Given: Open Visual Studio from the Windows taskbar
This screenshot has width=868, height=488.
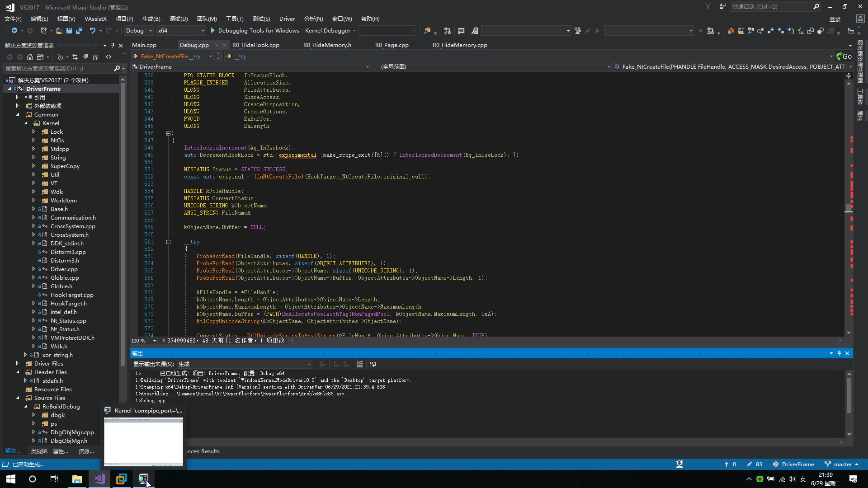Looking at the screenshot, I should tap(99, 479).
